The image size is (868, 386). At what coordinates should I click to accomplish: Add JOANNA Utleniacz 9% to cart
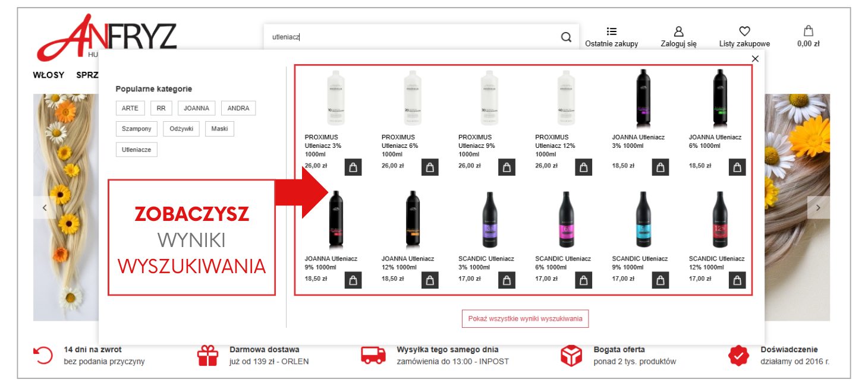coord(353,280)
